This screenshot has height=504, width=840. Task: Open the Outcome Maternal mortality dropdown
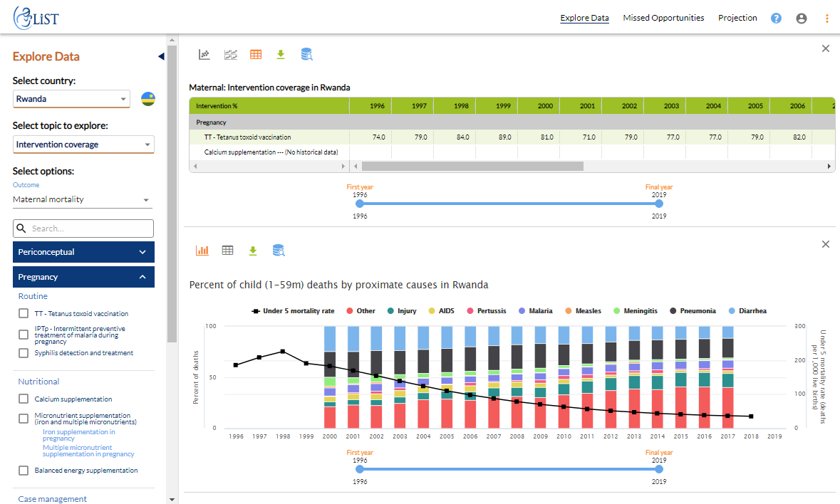click(83, 199)
